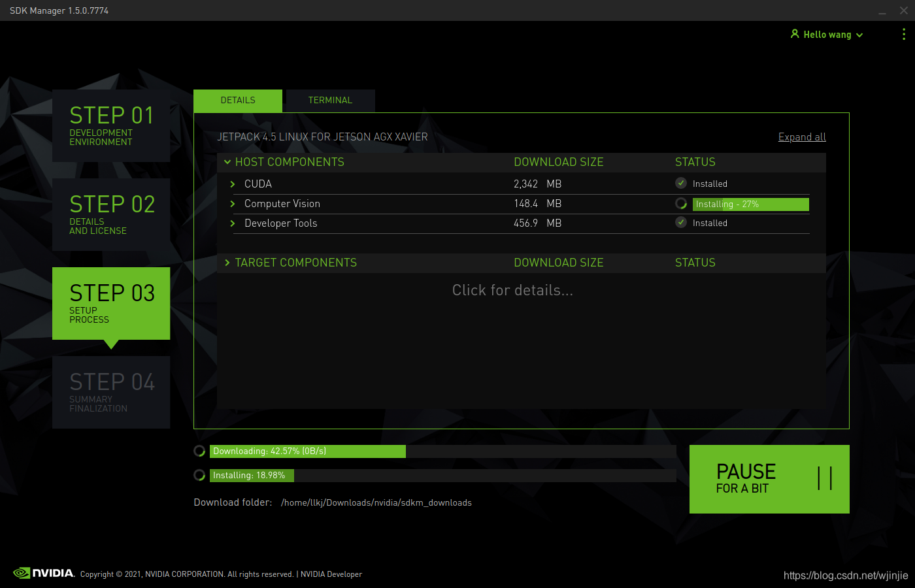Click the CUDA installed checkmark icon
915x588 pixels.
pos(681,184)
